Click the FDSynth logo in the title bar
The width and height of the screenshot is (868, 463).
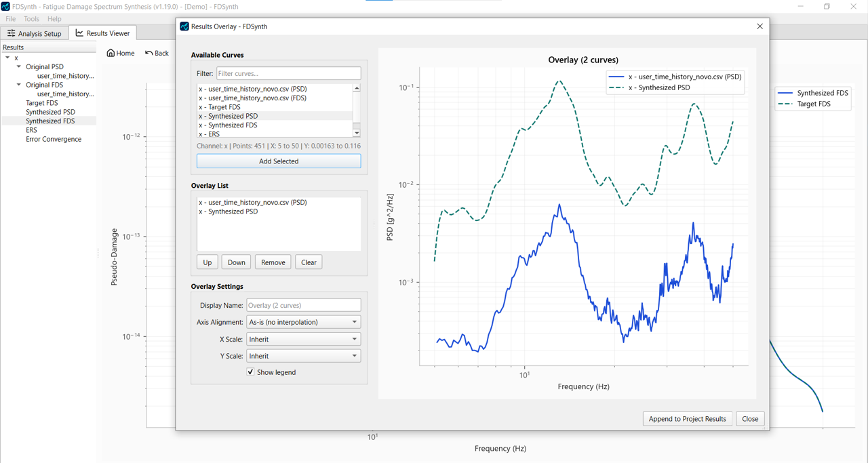[x=6, y=6]
